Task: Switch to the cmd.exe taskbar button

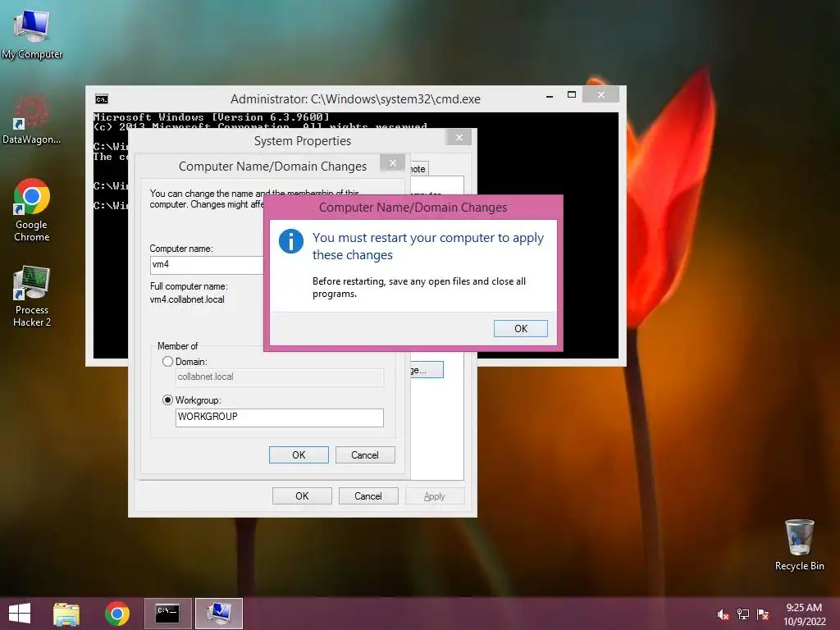Action: [167, 614]
